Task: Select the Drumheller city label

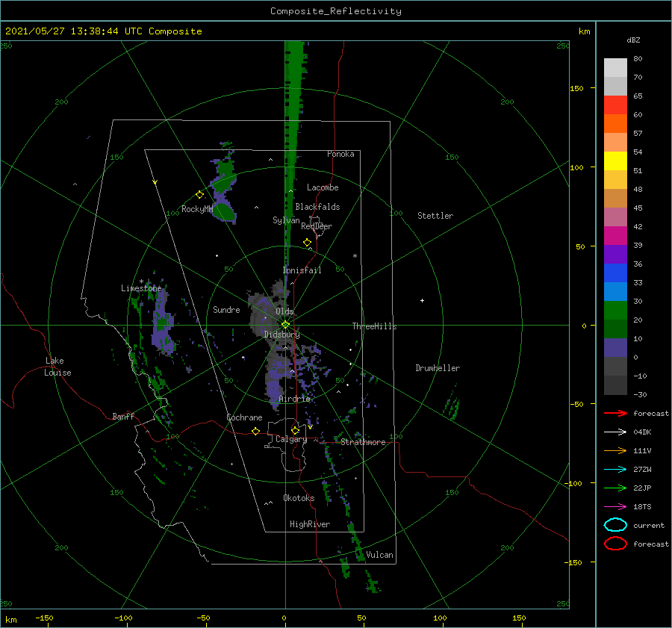Action: (x=438, y=368)
